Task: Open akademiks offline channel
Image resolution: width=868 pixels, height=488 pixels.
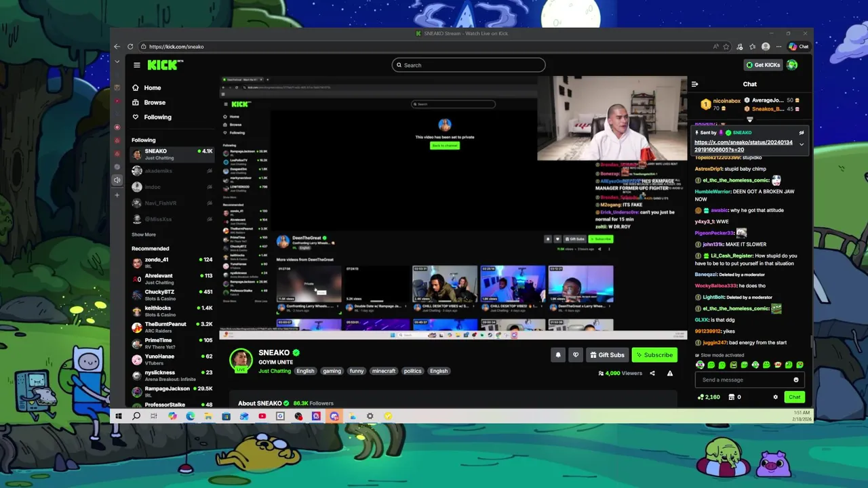Action: (x=172, y=171)
